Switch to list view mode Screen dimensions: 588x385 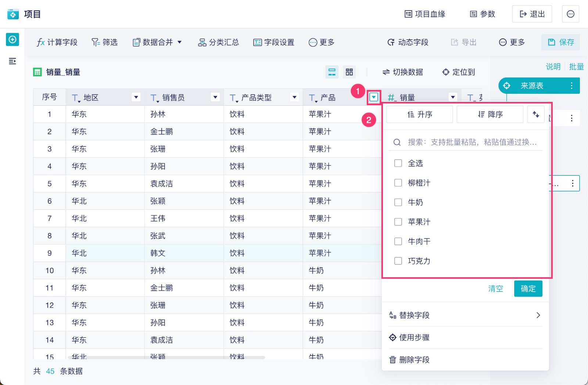coord(332,72)
